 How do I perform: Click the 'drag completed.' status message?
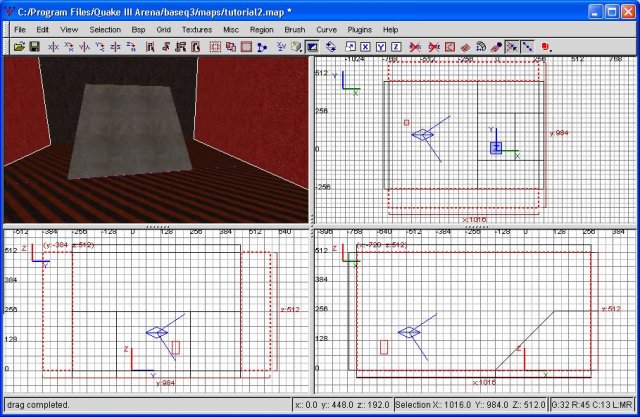click(38, 405)
